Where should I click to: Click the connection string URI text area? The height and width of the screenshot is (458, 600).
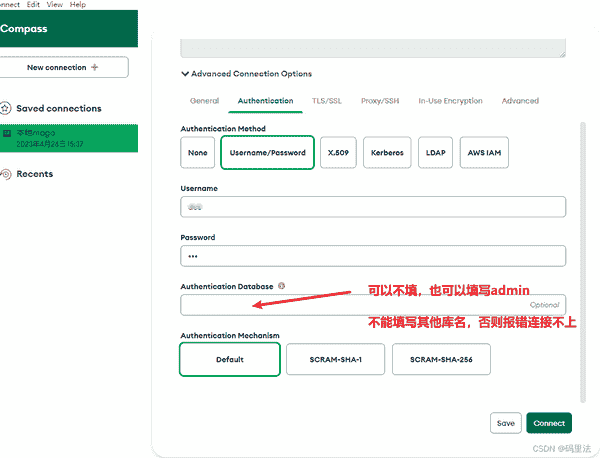point(373,48)
